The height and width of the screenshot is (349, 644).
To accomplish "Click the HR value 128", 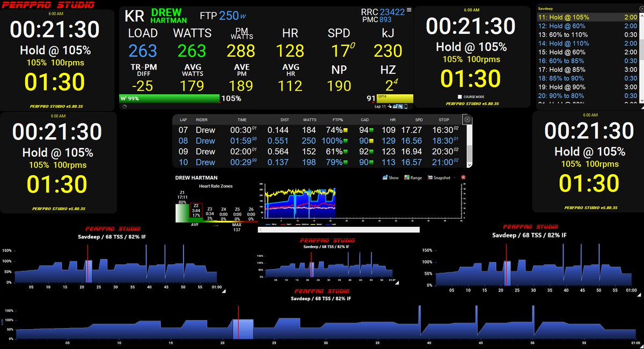I will pos(290,51).
